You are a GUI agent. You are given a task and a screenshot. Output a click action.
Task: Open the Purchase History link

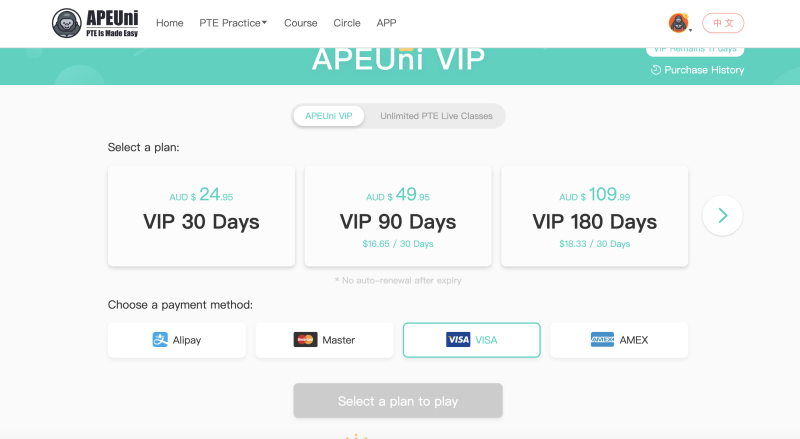tap(697, 70)
